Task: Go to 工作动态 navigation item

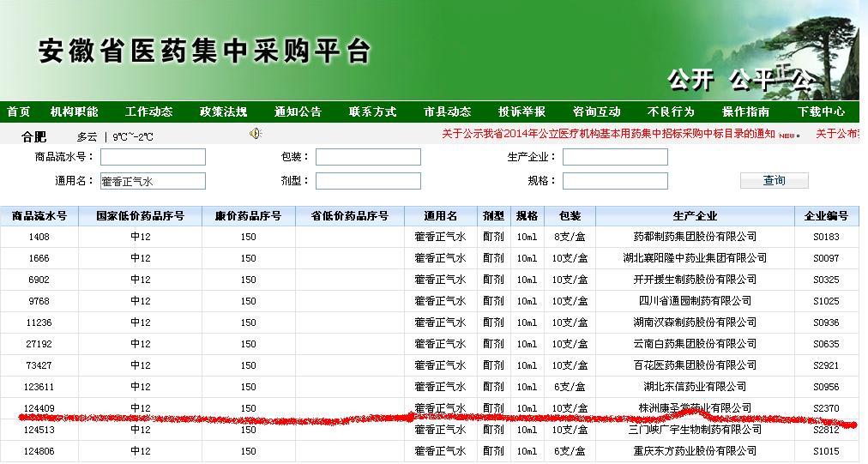Action: pos(148,111)
